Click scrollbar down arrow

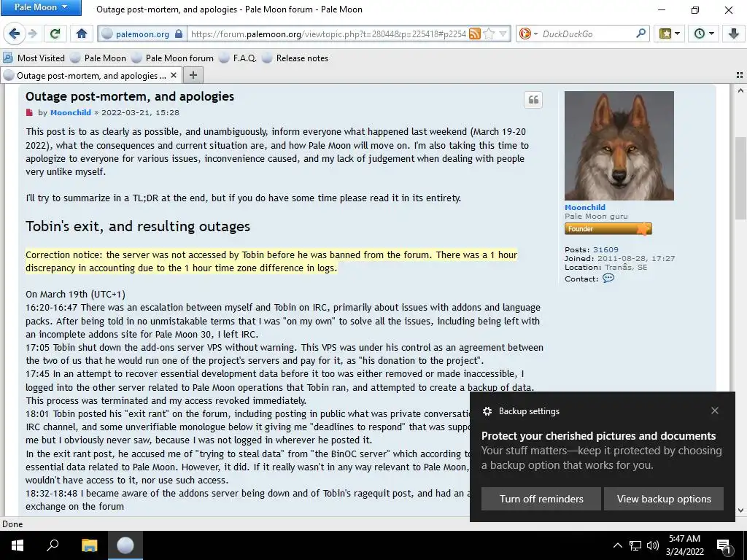pos(740,510)
